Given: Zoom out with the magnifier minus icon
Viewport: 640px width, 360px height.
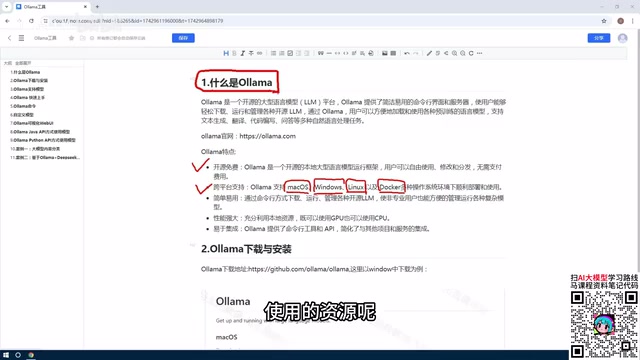Looking at the screenshot, I should [462, 53].
